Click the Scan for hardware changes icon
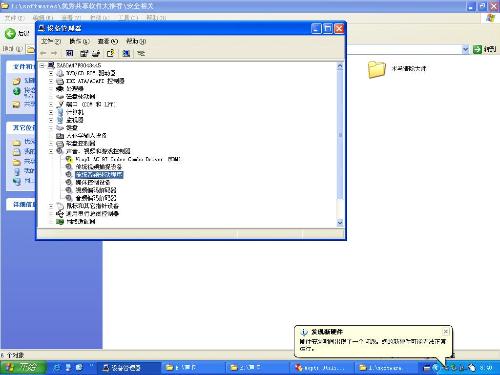500x375 pixels. [126, 53]
